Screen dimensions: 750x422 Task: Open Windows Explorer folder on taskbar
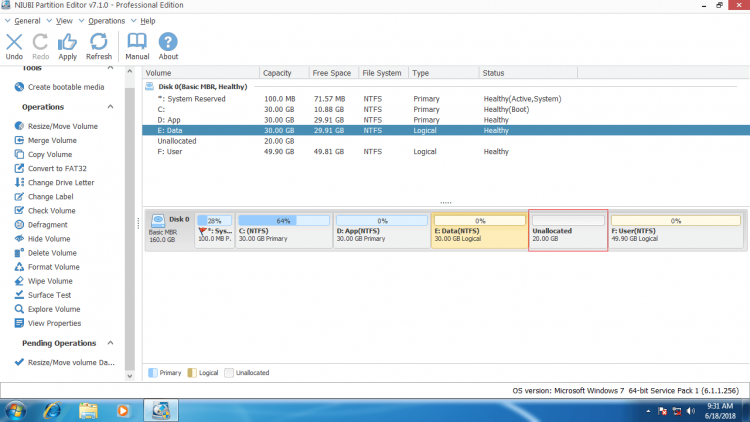pyautogui.click(x=88, y=411)
